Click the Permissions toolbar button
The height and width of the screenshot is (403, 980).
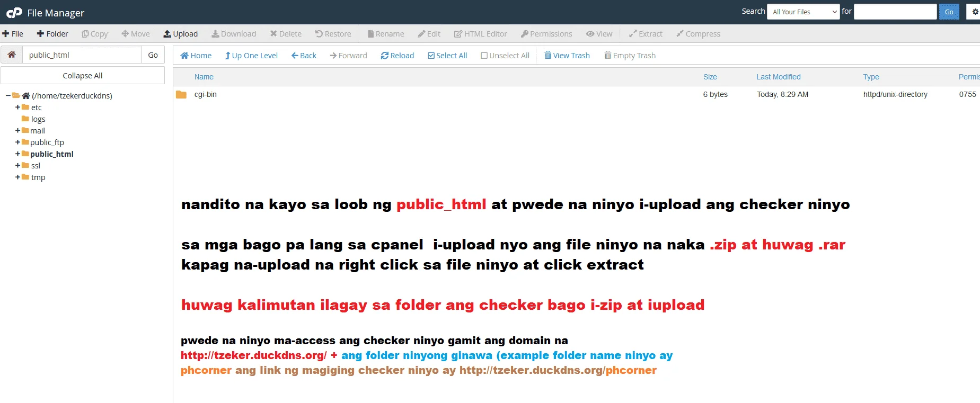coord(546,34)
